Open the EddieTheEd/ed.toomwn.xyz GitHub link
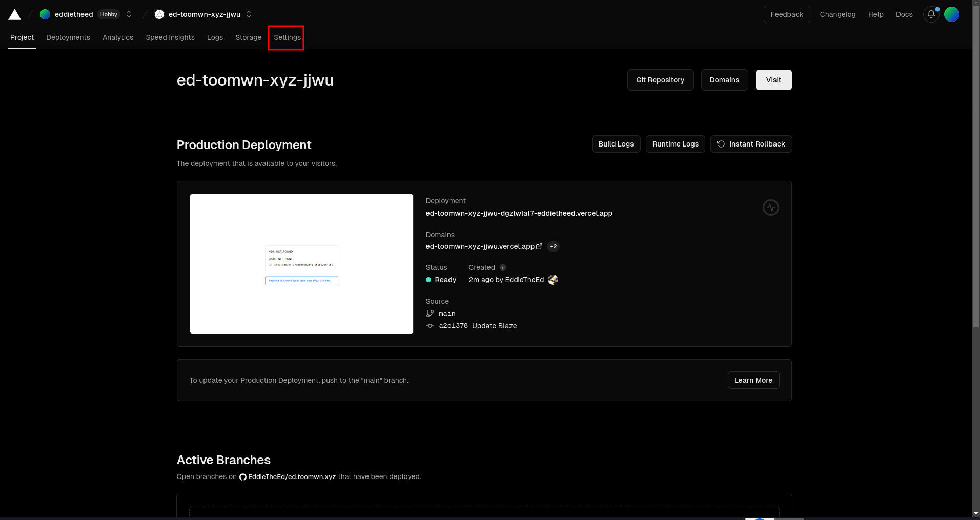Image resolution: width=980 pixels, height=520 pixels. tap(292, 476)
